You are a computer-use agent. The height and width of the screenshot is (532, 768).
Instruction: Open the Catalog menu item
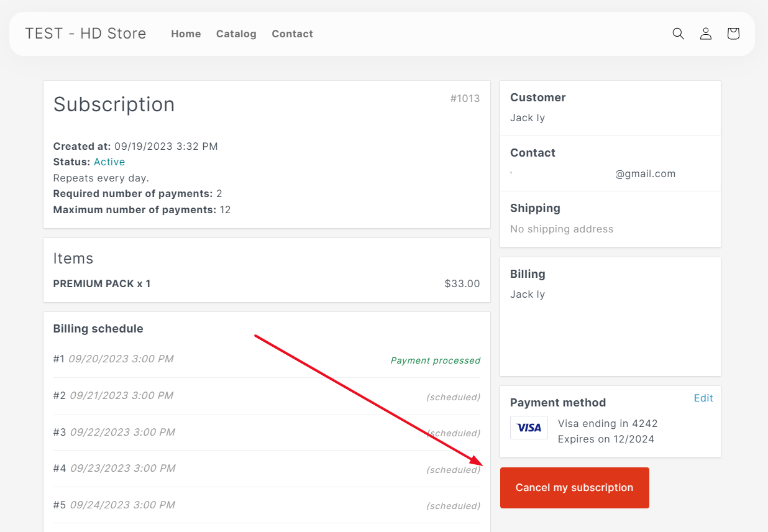click(x=236, y=34)
